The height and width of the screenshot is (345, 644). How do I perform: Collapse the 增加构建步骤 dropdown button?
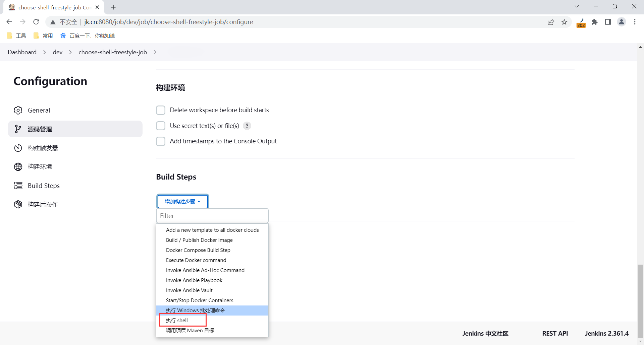pyautogui.click(x=182, y=201)
